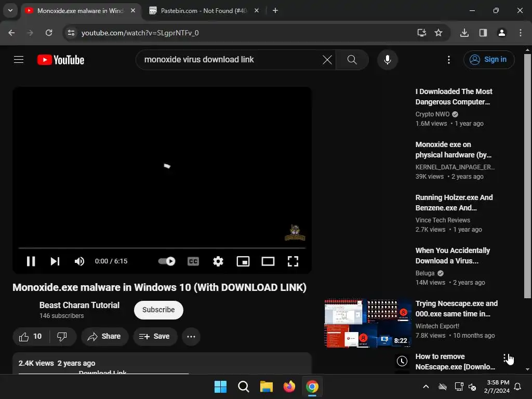532x399 pixels.
Task: Toggle Chrome side panel icon
Action: 483,33
